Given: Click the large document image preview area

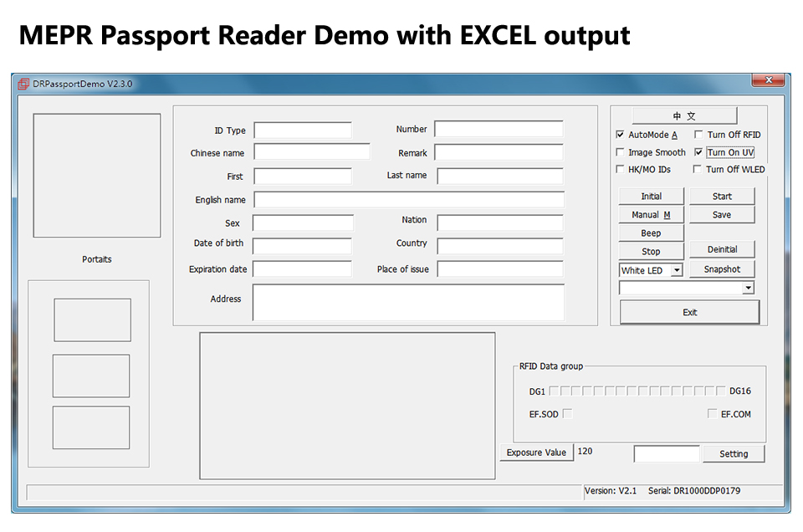Looking at the screenshot, I should click(x=347, y=406).
